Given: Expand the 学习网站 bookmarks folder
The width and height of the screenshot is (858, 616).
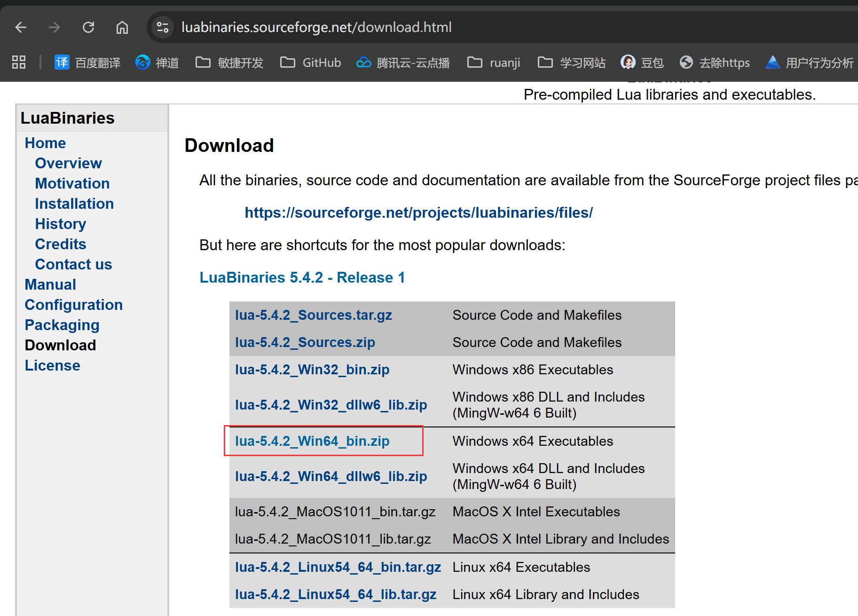Looking at the screenshot, I should pos(572,62).
